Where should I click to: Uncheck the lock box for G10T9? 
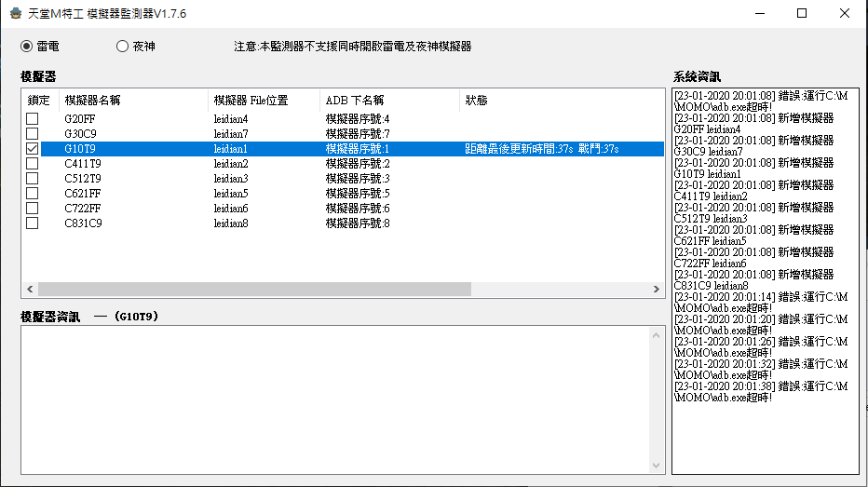click(x=33, y=148)
